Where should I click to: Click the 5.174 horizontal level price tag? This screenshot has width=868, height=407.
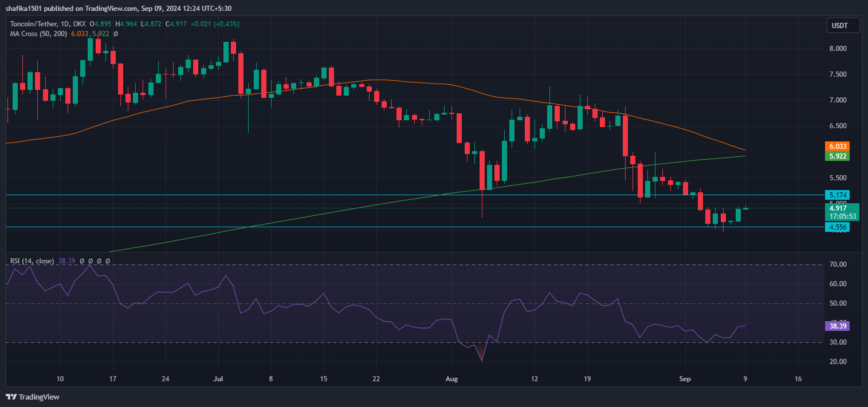tap(837, 195)
